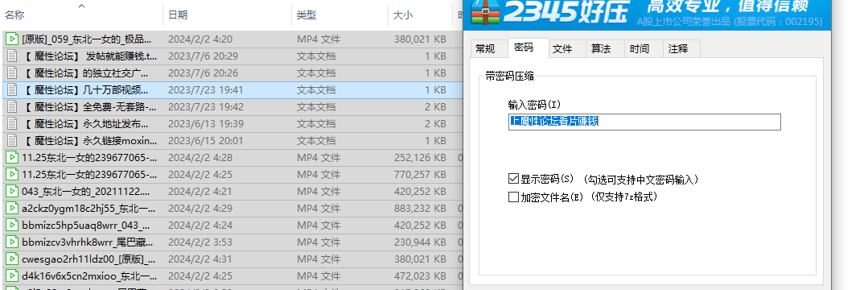
Task: Click the date 2023/7/6 20:29
Action: [203, 56]
